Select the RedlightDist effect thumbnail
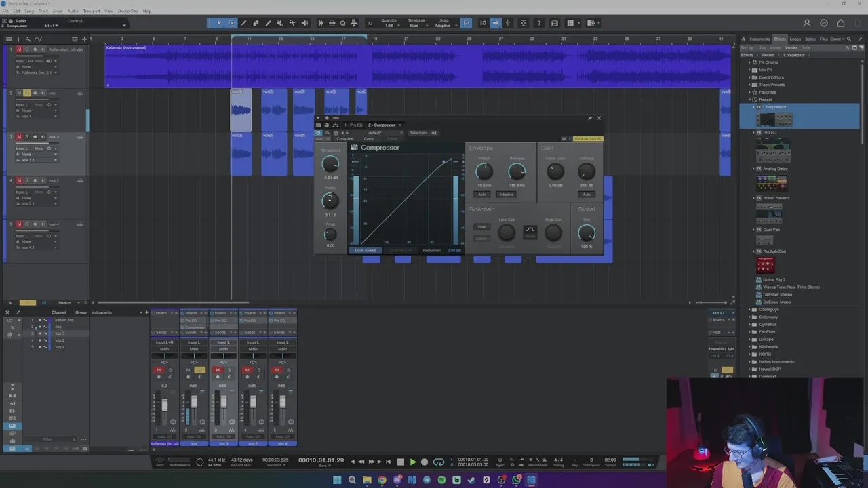The height and width of the screenshot is (488, 868). pos(766,265)
